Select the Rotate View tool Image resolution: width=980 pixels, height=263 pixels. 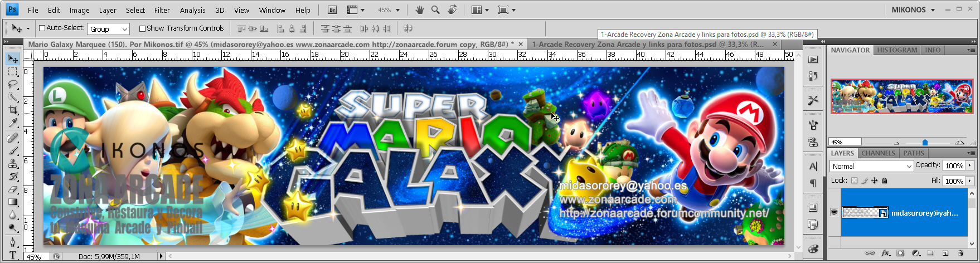452,10
